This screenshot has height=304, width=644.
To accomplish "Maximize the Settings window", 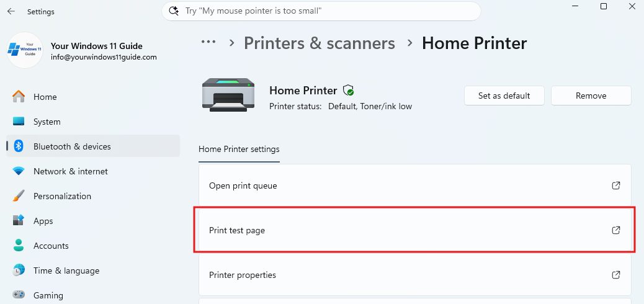I will pyautogui.click(x=603, y=6).
